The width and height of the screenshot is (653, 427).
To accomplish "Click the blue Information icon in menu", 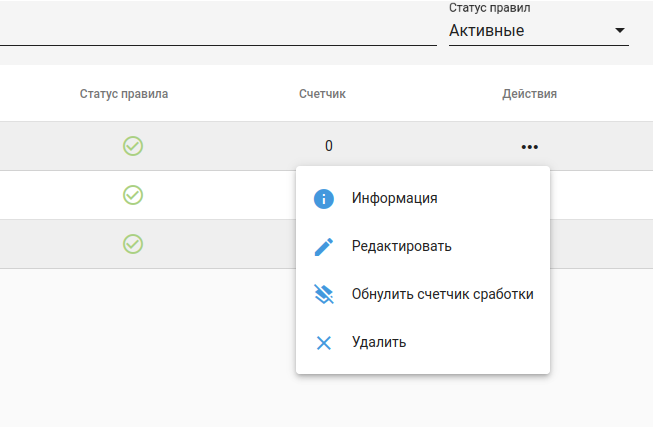I will (x=323, y=198).
